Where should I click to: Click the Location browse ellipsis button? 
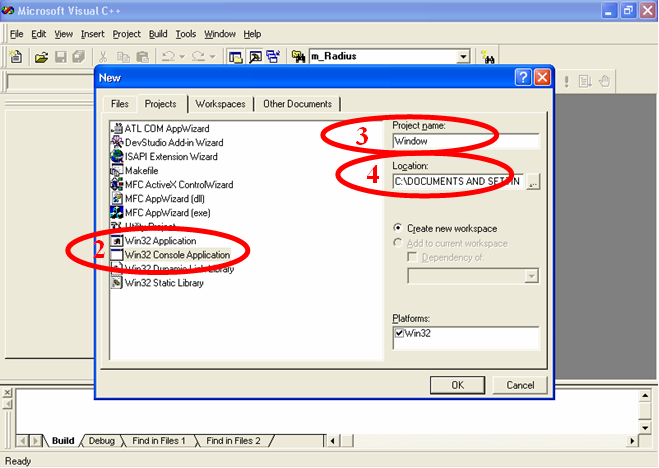coord(532,182)
